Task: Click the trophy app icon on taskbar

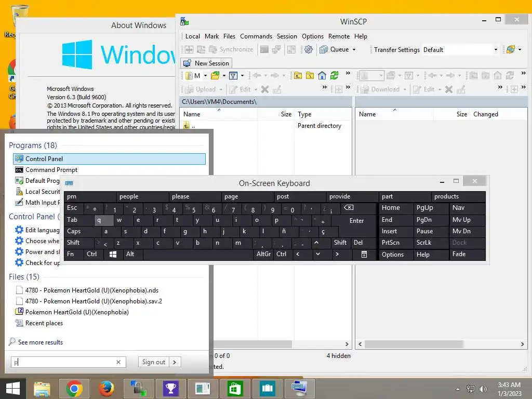Action: pos(170,389)
